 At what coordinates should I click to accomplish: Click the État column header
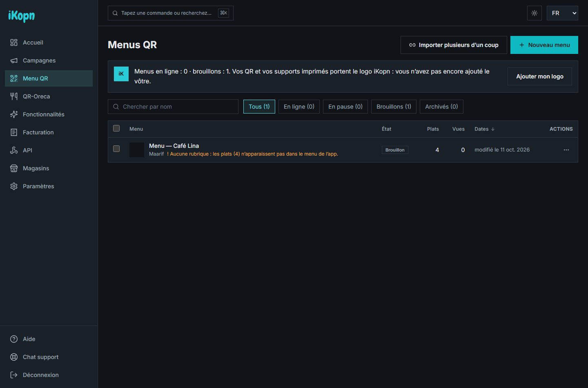click(386, 129)
